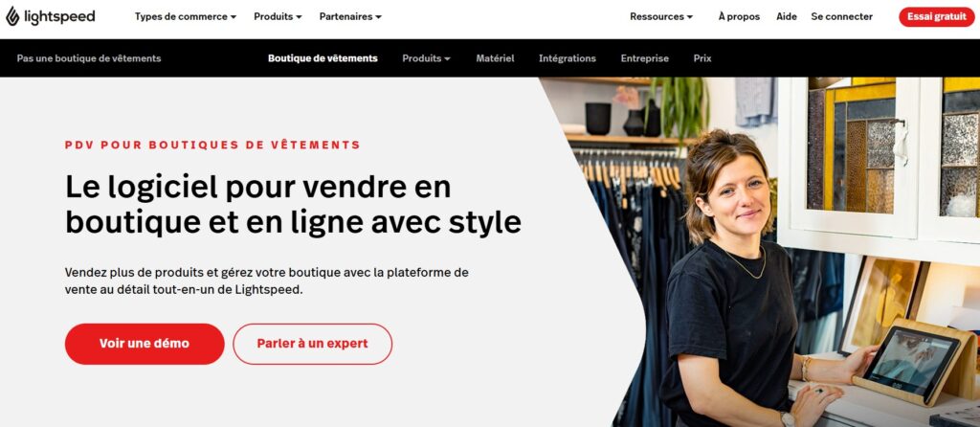Screen dimensions: 980x427
Task: Go to the À propos page
Action: (739, 17)
